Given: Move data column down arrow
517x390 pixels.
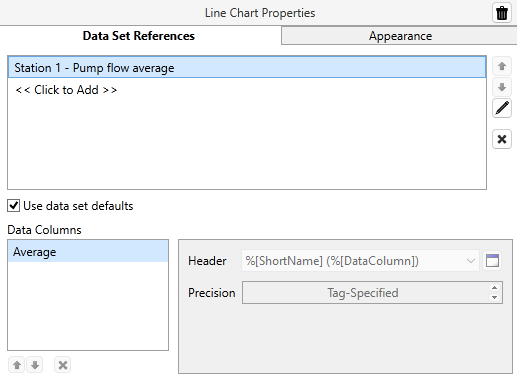Looking at the screenshot, I should tap(35, 365).
